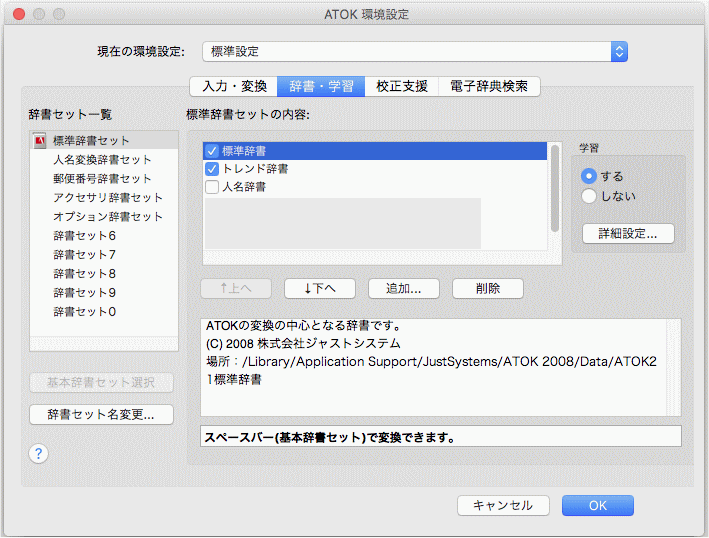Select 標準辞書セット in dictionary set list
The width and height of the screenshot is (709, 538).
(x=104, y=141)
